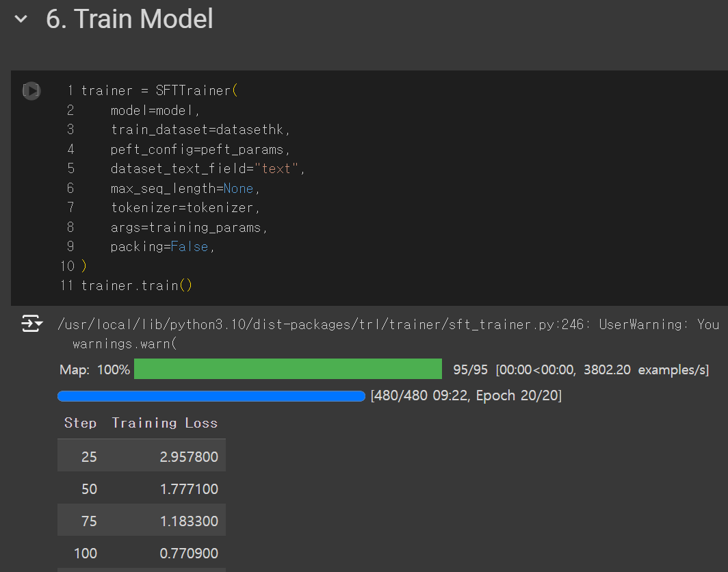Click the 'warnings.warn(' output line
Image resolution: width=728 pixels, height=572 pixels.
125,344
